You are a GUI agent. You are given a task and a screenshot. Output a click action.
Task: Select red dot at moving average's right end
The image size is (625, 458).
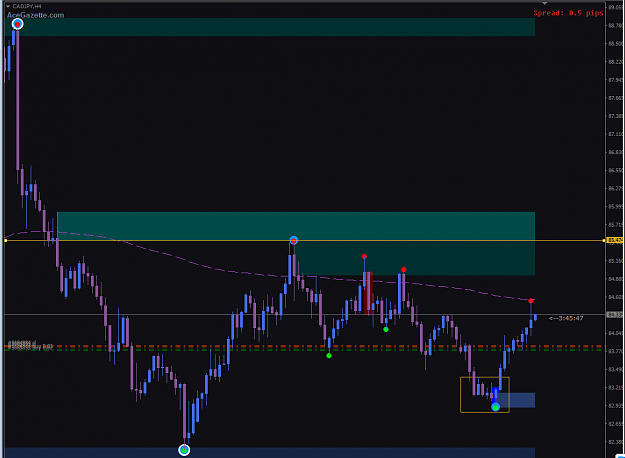coord(531,301)
